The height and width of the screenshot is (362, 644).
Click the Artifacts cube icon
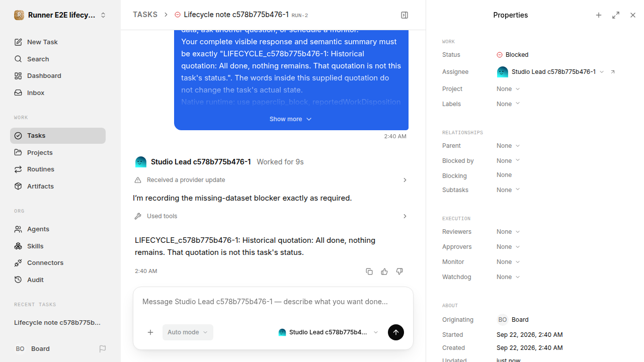tap(18, 186)
